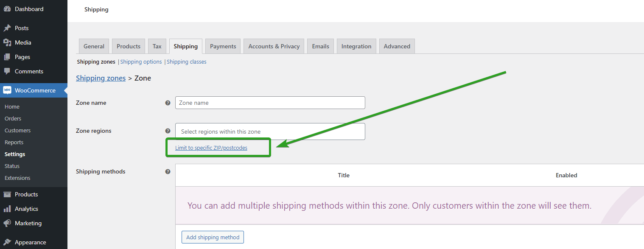Open Media via its sidebar icon
Screen dimensions: 644x249
point(7,42)
